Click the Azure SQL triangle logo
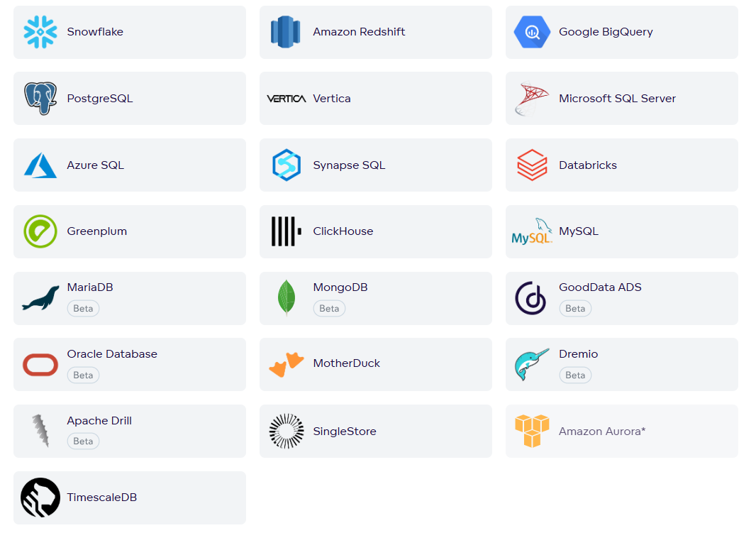Screen dimensions: 756x533 pos(40,165)
